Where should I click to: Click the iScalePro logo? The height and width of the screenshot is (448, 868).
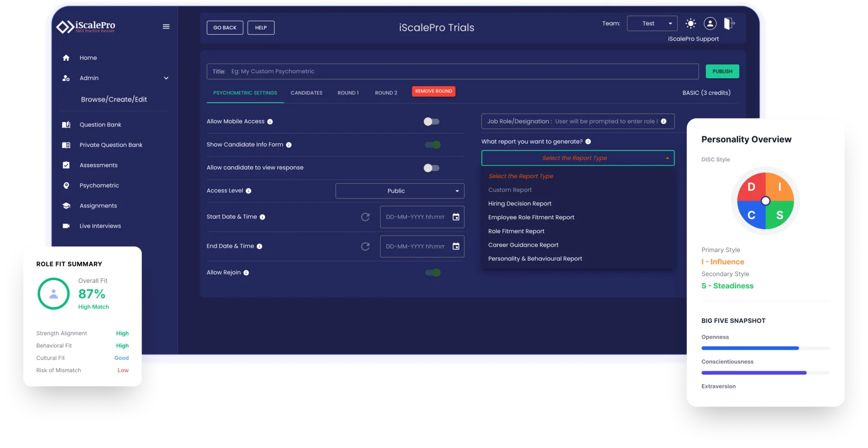point(85,27)
